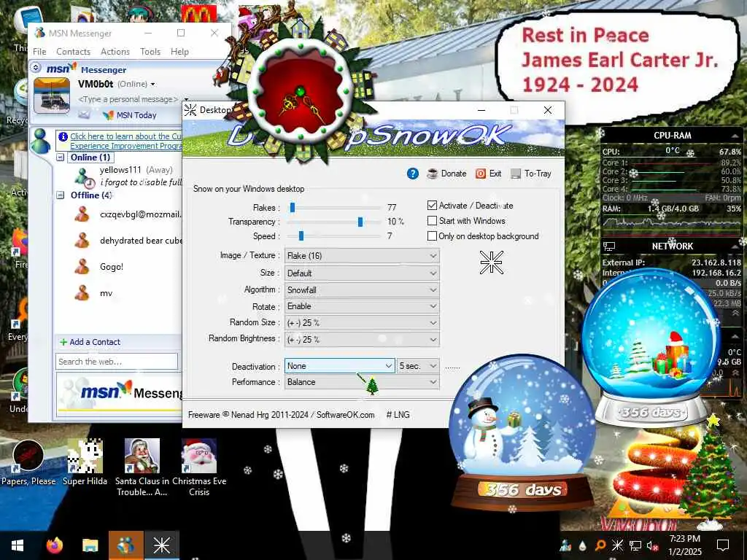This screenshot has height=560, width=747.
Task: Open the File menu in MSN Messenger
Action: (x=39, y=52)
